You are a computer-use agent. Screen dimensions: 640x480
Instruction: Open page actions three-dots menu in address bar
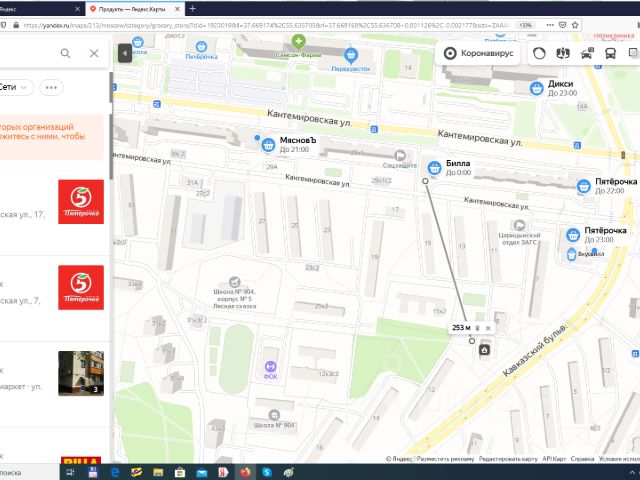click(550, 25)
